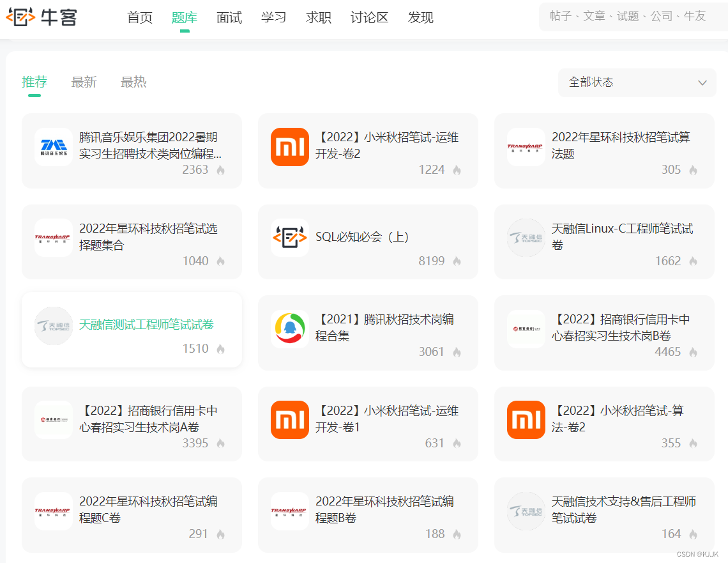The width and height of the screenshot is (728, 563).
Task: Switch to the 最热 sort tab
Action: pos(133,82)
